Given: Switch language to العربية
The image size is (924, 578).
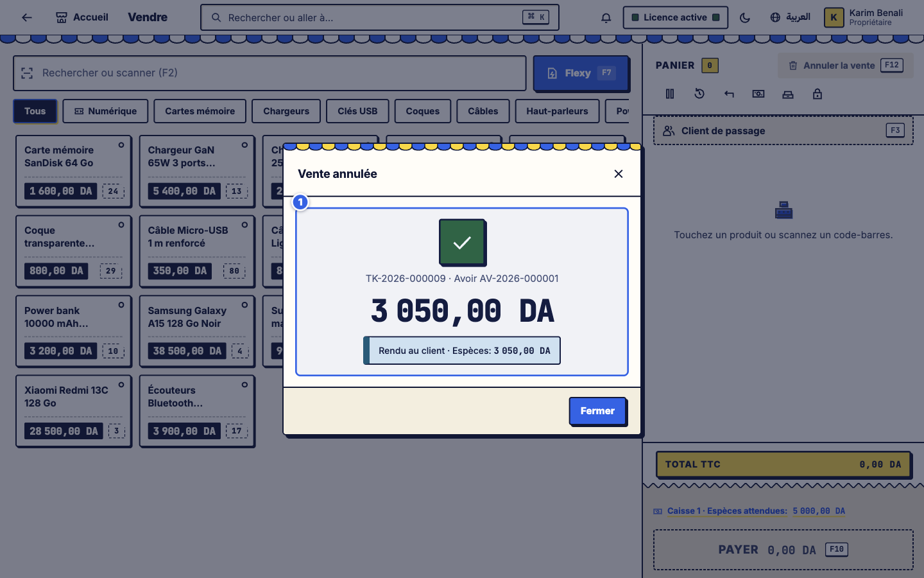Looking at the screenshot, I should (790, 17).
